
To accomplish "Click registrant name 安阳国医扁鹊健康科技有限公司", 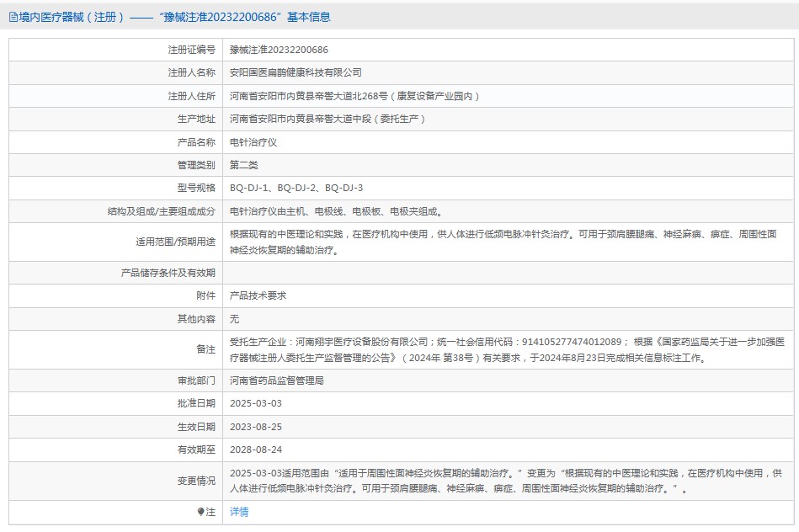I will point(296,73).
